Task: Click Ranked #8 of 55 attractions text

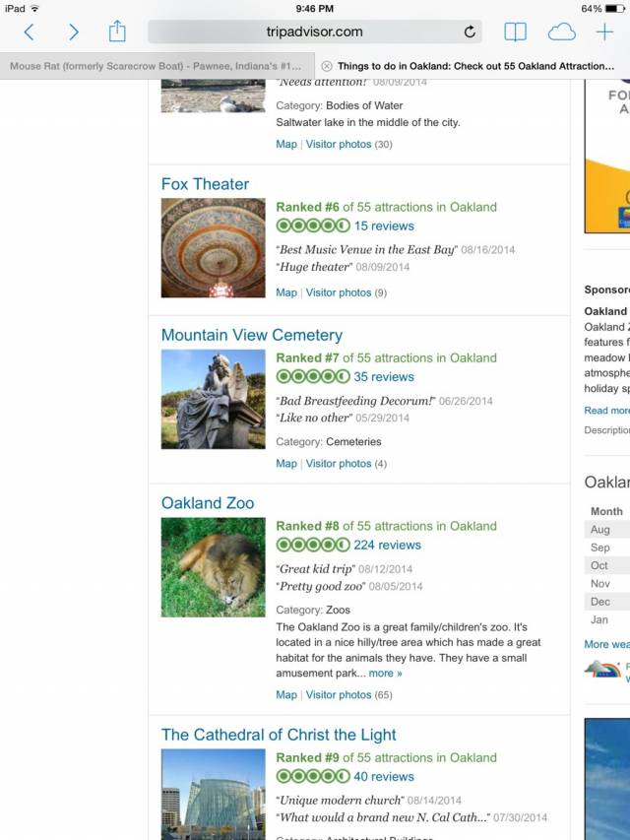Action: tap(386, 526)
